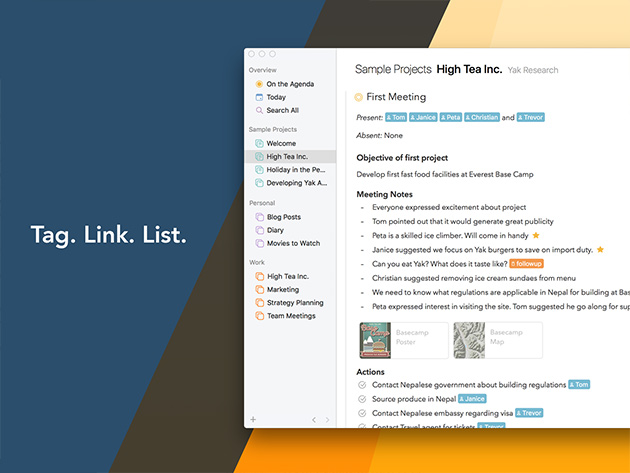The image size is (630, 473).
Task: Check off Contact Nepalese government action
Action: pos(362,385)
